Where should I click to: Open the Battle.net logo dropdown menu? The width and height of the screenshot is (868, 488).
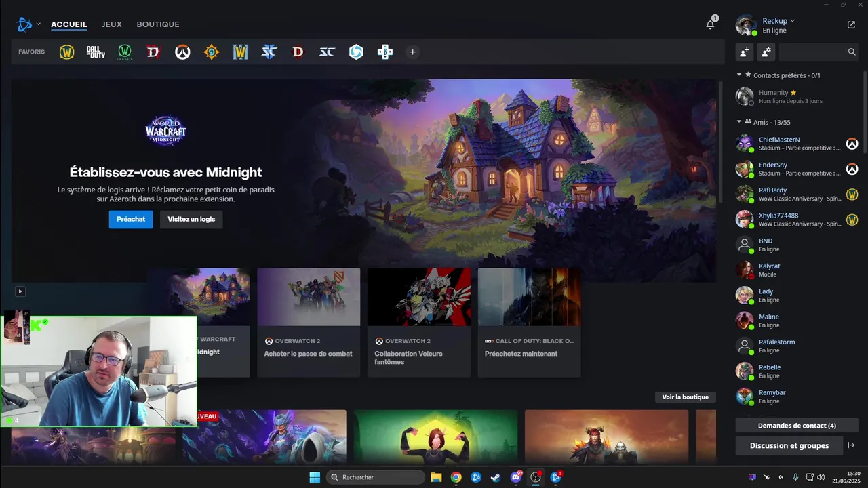coord(28,24)
